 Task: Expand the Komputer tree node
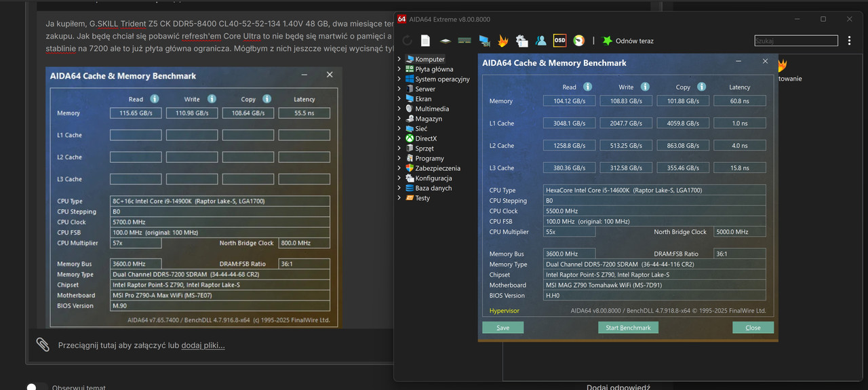tap(399, 59)
